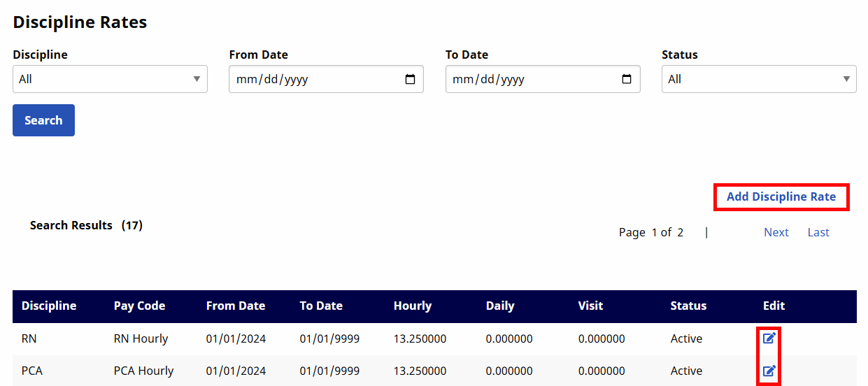This screenshot has height=386, width=868.
Task: Select the RN Hourly pay code cell
Action: (141, 338)
